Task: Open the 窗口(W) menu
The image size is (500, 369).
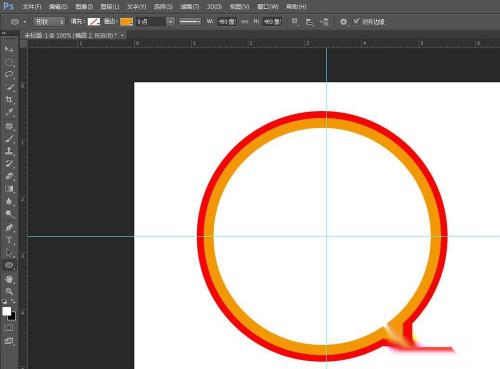Action: coord(268,7)
